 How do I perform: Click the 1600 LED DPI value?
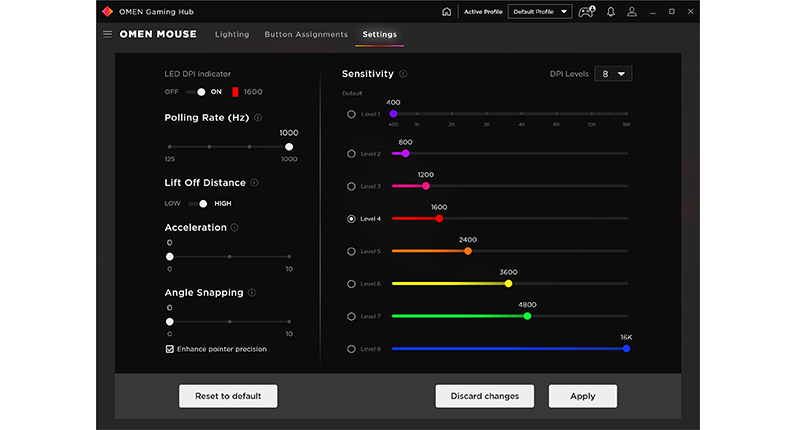pyautogui.click(x=253, y=92)
